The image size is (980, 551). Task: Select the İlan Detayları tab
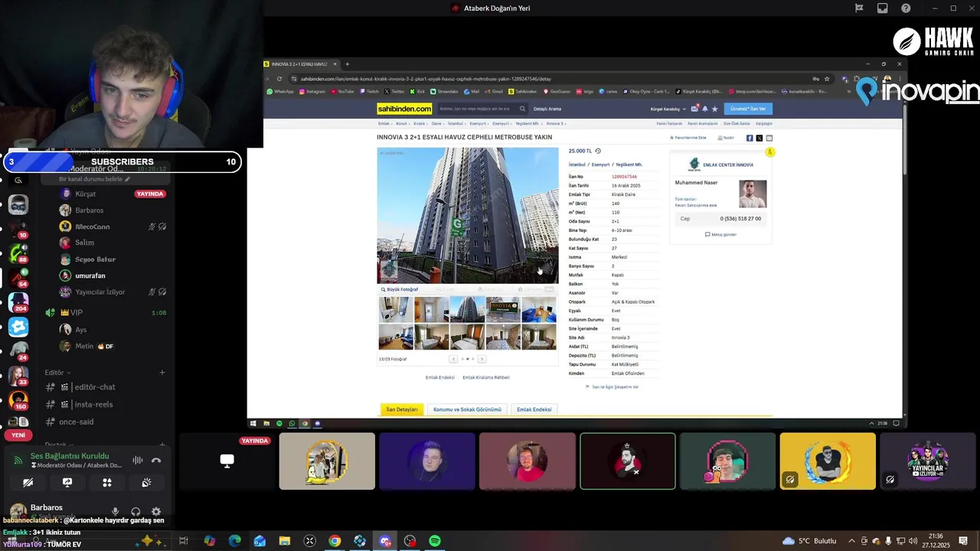(x=402, y=409)
